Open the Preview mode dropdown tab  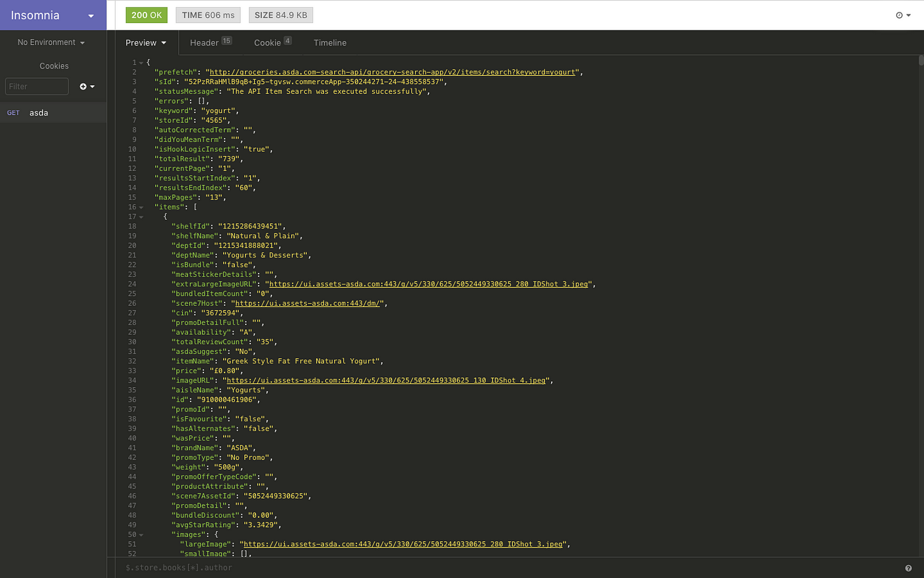(146, 43)
